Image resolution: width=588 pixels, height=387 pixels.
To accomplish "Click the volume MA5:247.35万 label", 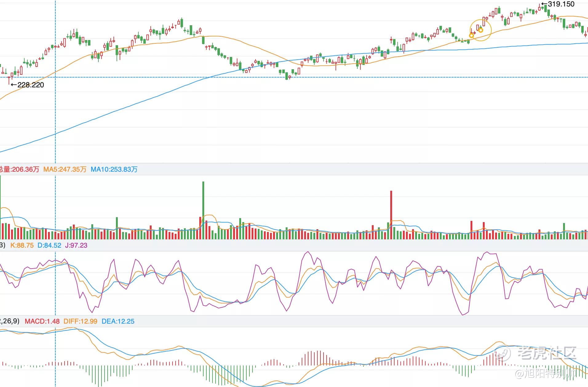I will point(65,170).
